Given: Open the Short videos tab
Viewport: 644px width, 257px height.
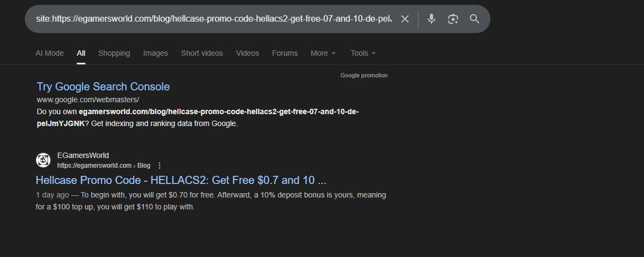Looking at the screenshot, I should click(202, 53).
